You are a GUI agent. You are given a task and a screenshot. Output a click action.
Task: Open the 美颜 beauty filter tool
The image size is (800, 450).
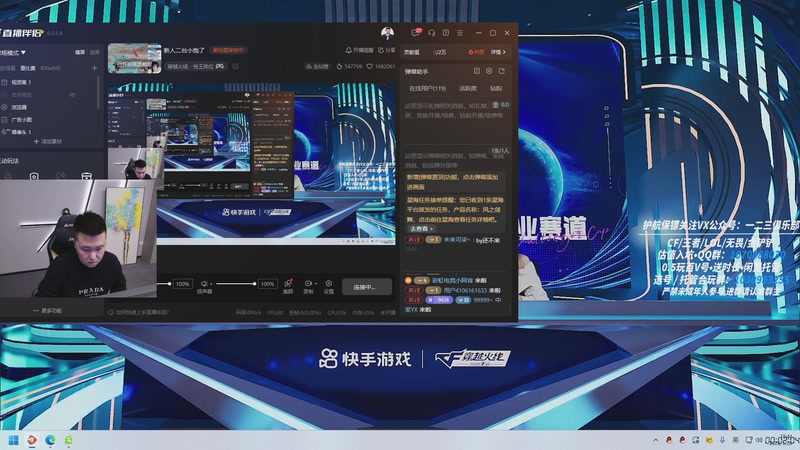[288, 286]
